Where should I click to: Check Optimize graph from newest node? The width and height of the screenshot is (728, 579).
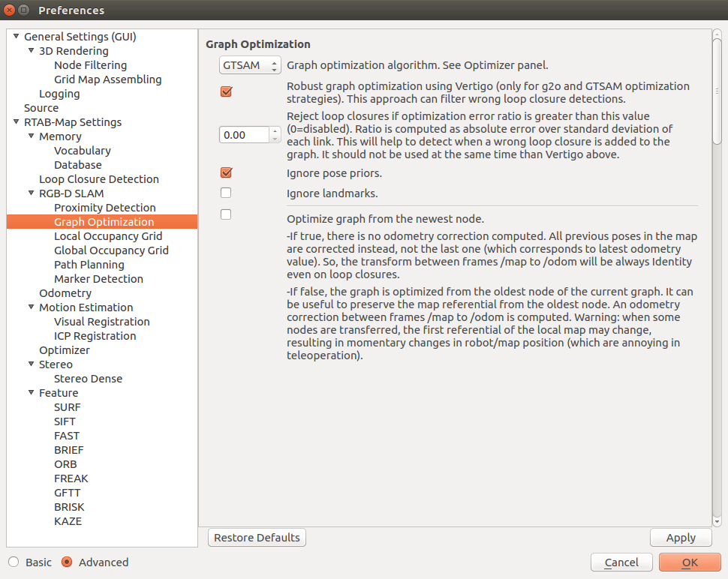click(226, 214)
